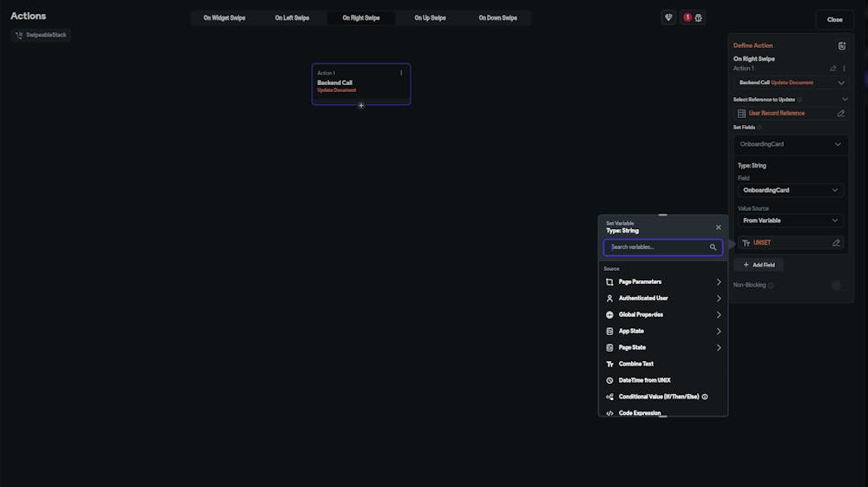
Task: Click the Code Expression brackets icon
Action: click(x=609, y=413)
